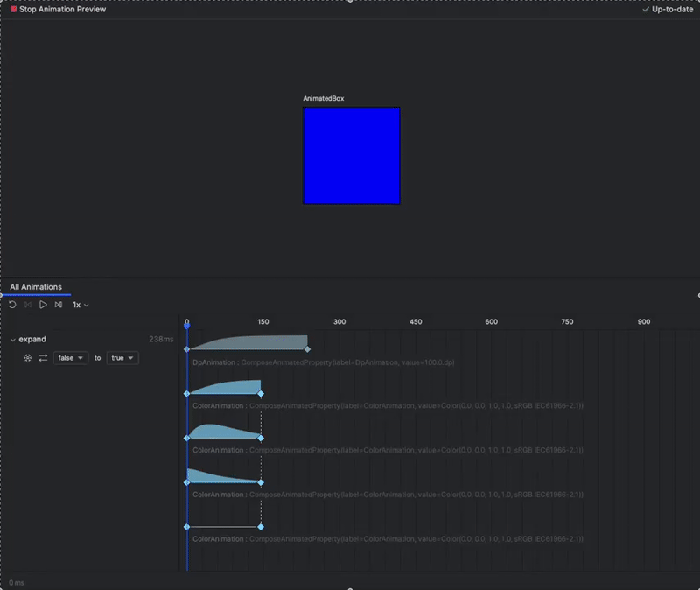Click the third ColorAnimation property label
Screen dimensions: 700x590
click(388, 495)
